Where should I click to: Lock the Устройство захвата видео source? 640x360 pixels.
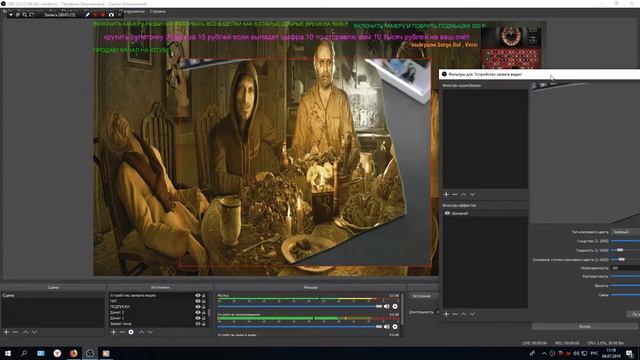pyautogui.click(x=204, y=296)
